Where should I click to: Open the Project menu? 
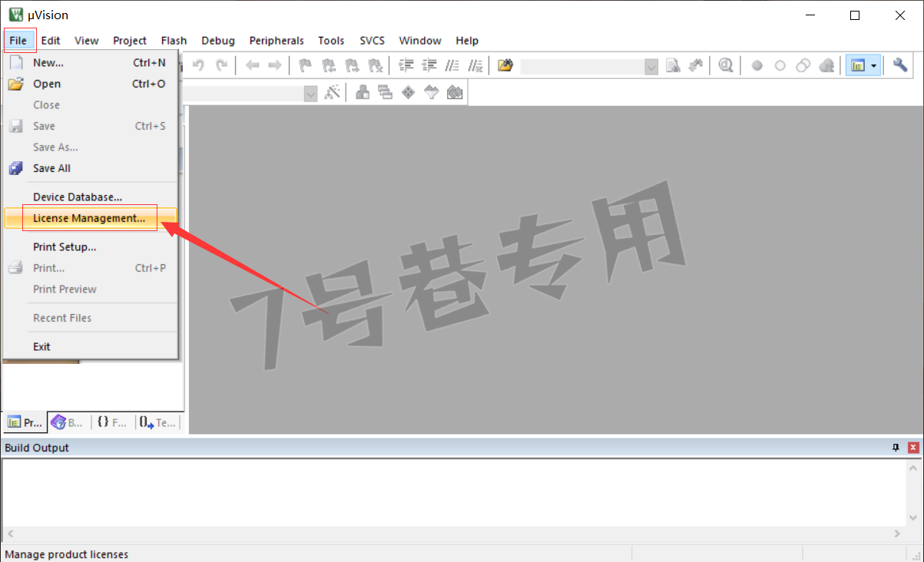[x=130, y=41]
